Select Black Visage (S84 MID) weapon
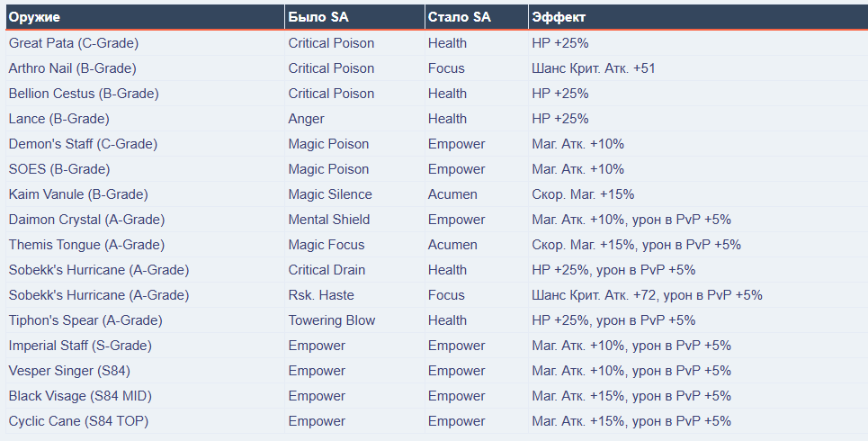This screenshot has height=441, width=868. 78,396
